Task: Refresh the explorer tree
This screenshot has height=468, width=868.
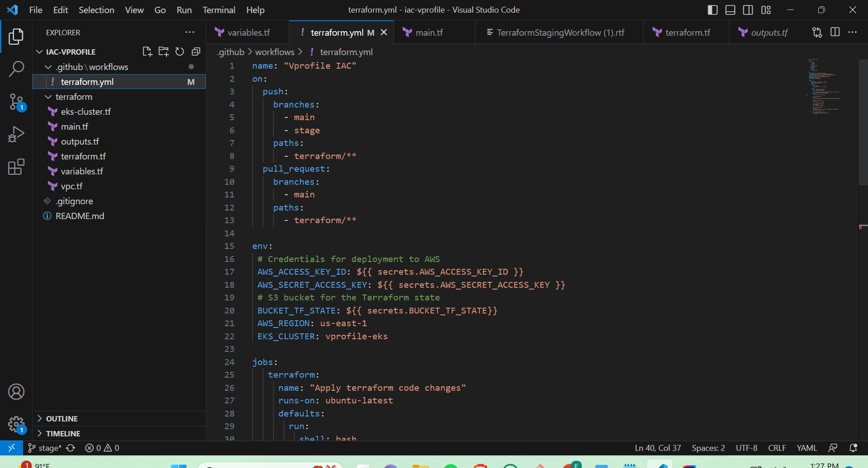Action: [x=179, y=51]
